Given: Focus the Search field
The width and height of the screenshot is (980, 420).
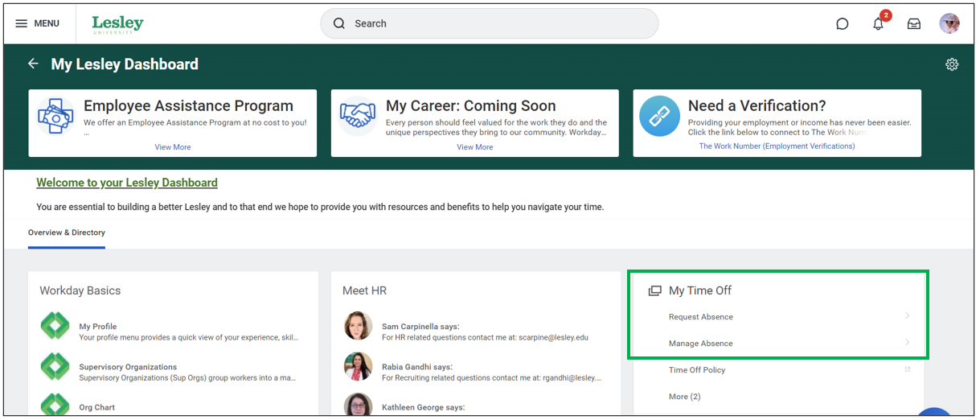Looking at the screenshot, I should (489, 23).
